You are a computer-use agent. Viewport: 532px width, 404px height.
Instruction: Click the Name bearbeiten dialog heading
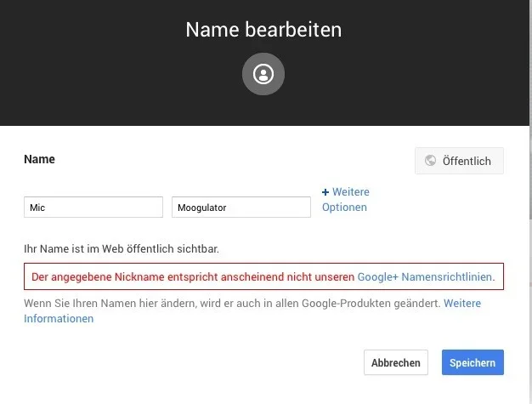click(x=263, y=30)
